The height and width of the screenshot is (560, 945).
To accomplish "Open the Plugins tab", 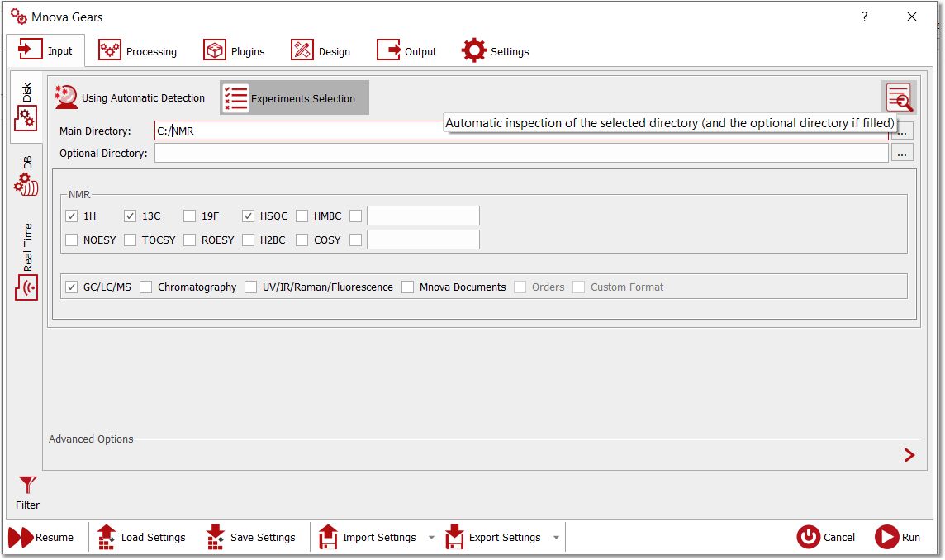I will pyautogui.click(x=234, y=51).
